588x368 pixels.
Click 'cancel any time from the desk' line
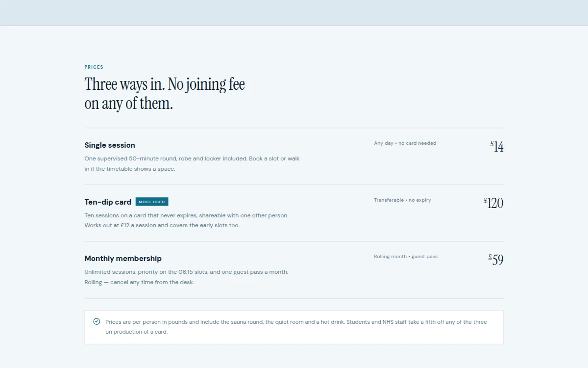pyautogui.click(x=139, y=282)
